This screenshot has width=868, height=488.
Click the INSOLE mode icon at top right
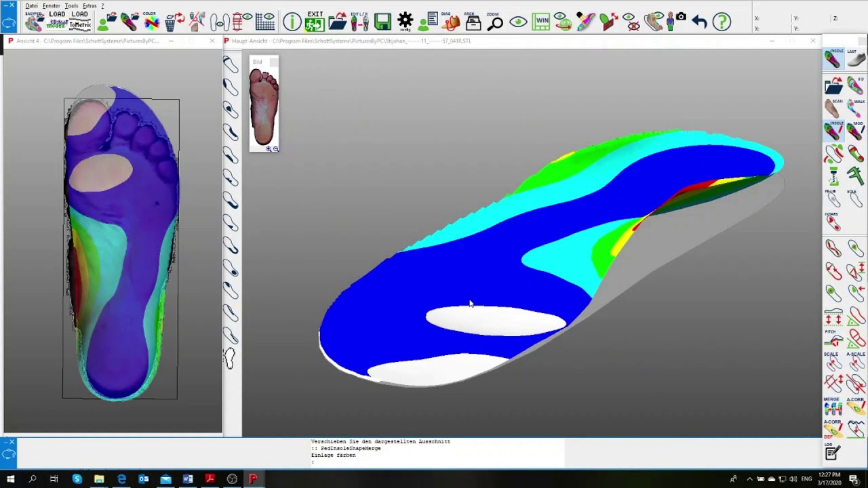tap(833, 59)
